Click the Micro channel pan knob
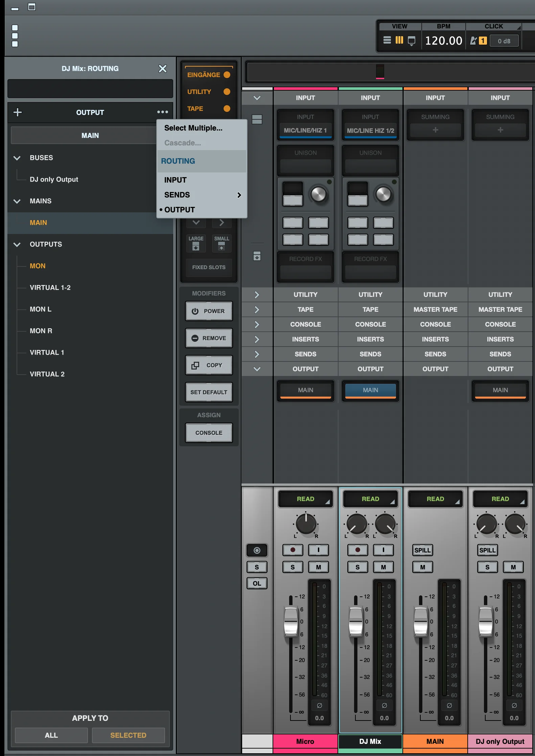 point(306,524)
